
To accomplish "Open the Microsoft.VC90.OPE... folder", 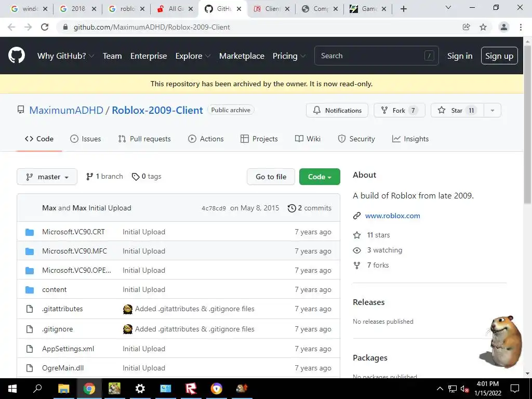I will pyautogui.click(x=76, y=270).
